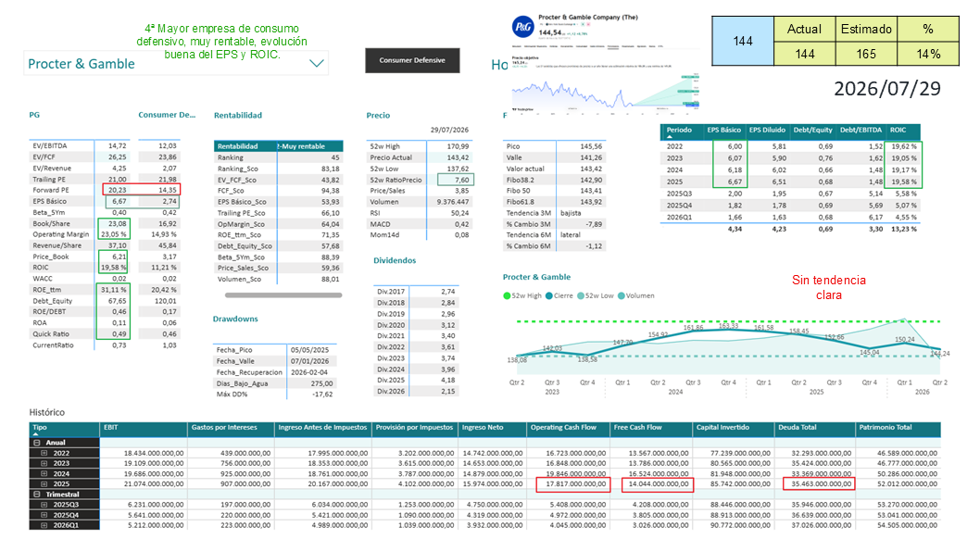Expand the 2026Q1 row in Histórico

[x=44, y=525]
